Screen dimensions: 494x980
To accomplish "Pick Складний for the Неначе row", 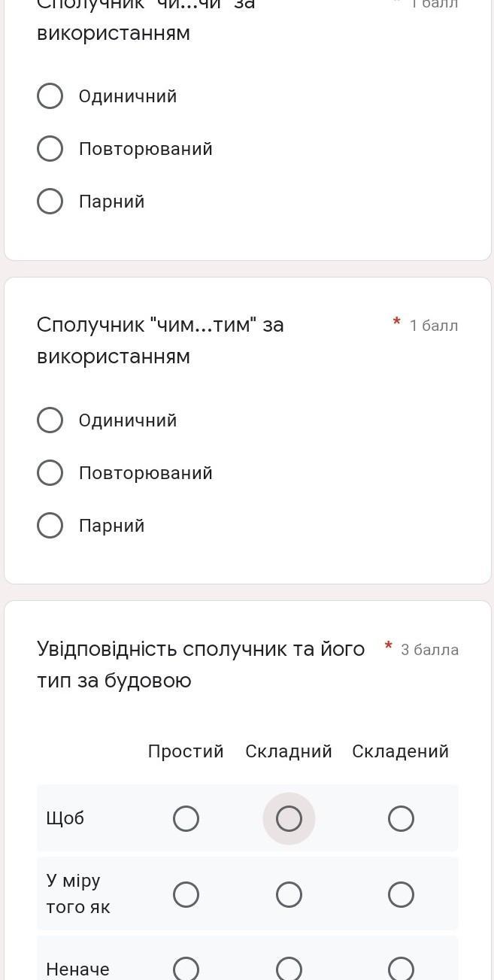I will pos(289,969).
